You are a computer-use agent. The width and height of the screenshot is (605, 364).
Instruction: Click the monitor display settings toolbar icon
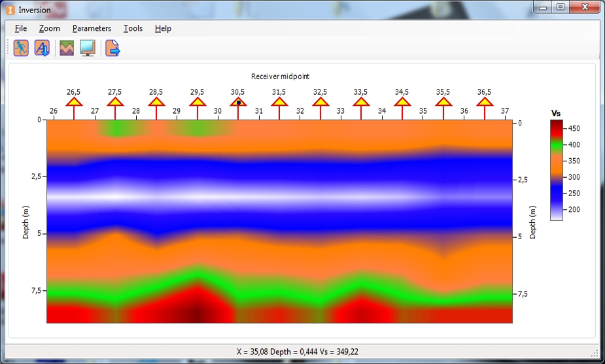click(87, 48)
